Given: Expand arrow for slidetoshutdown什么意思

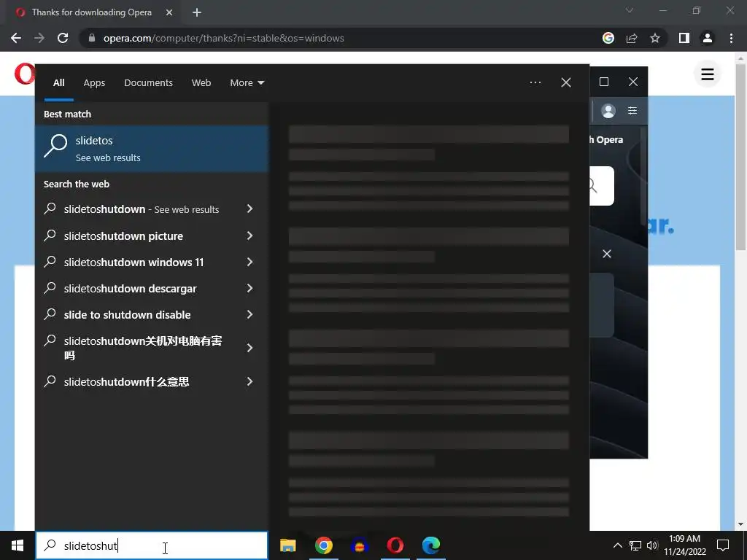Looking at the screenshot, I should click(x=249, y=381).
